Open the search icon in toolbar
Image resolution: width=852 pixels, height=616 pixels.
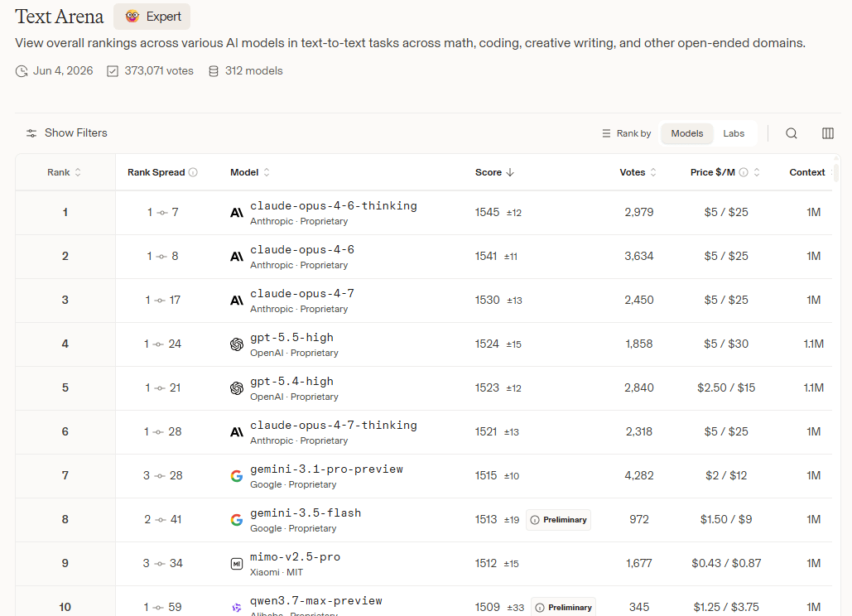(792, 133)
